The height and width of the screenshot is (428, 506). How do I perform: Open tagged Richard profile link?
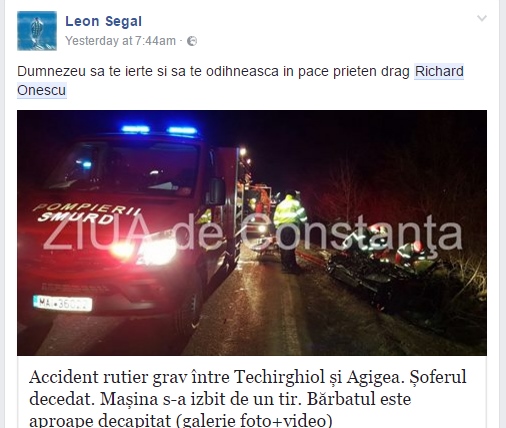(x=439, y=71)
